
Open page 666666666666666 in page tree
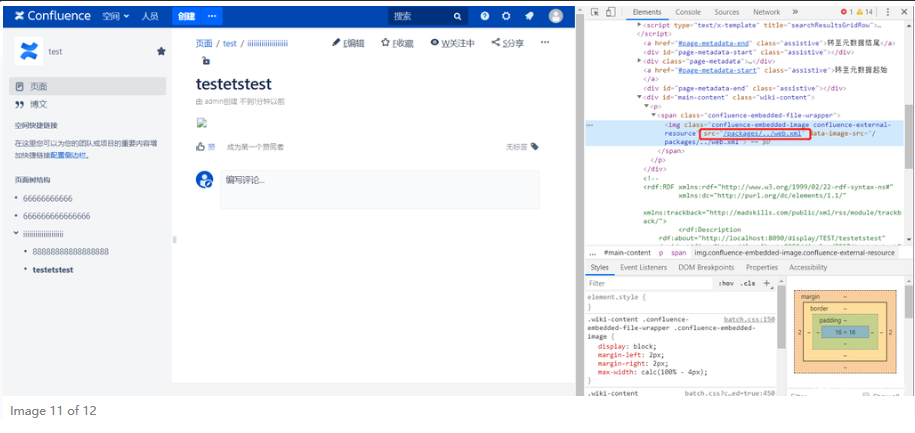coord(57,216)
